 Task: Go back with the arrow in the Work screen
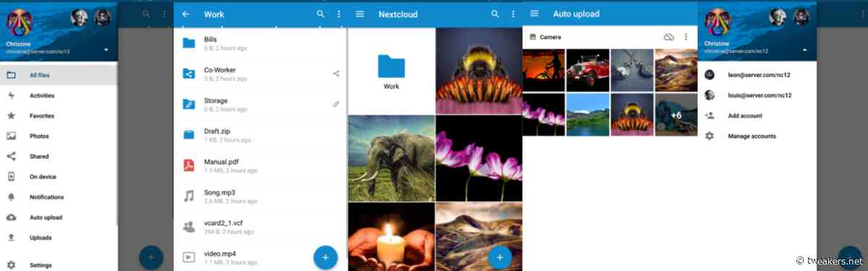tap(187, 14)
